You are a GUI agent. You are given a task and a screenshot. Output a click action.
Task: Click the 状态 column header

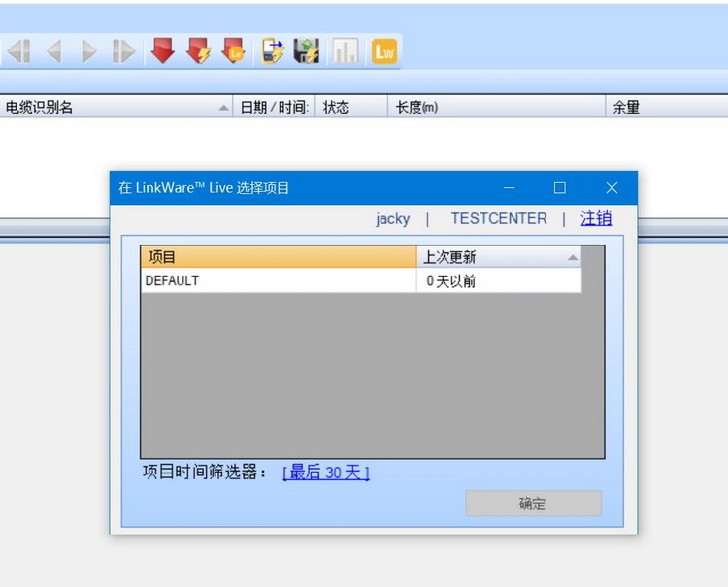[x=350, y=107]
